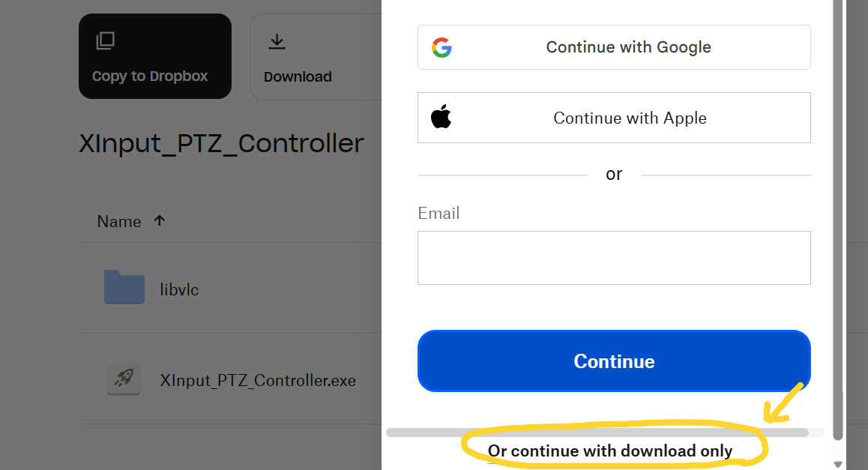Click inside the Email input field
This screenshot has height=470, width=868.
pyautogui.click(x=614, y=258)
